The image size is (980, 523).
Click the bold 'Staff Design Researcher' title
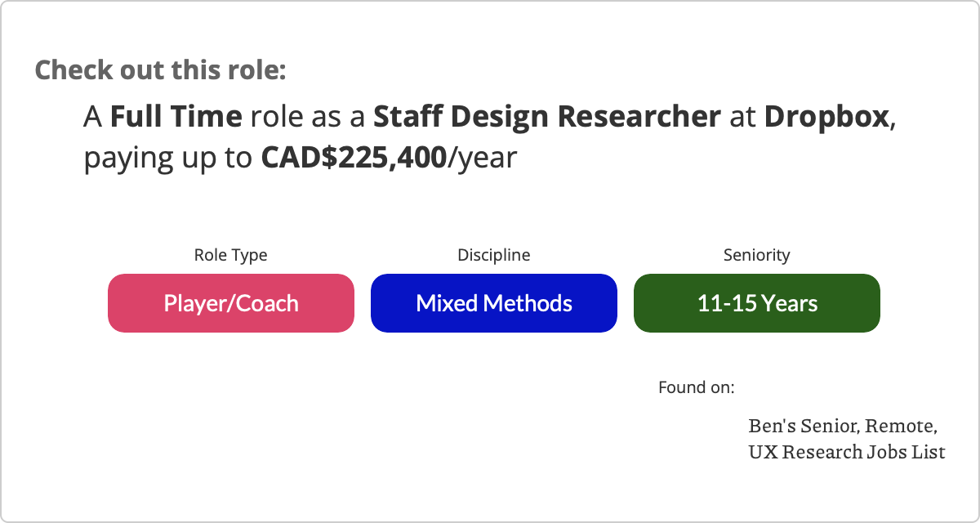tap(547, 118)
